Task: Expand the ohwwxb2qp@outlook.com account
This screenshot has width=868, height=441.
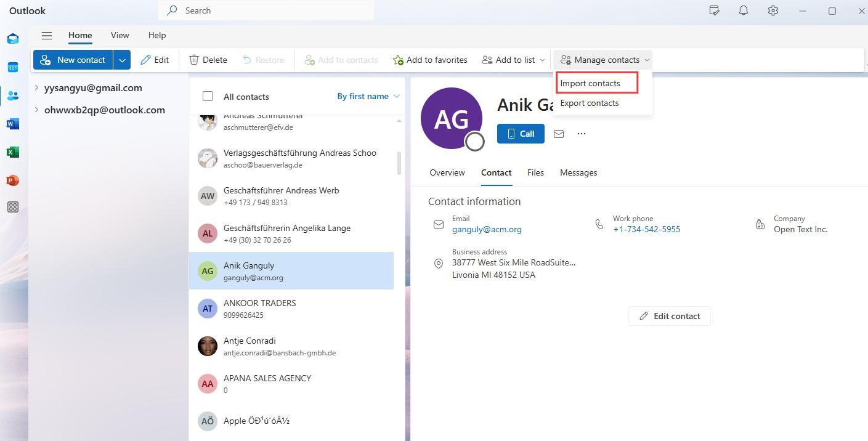Action: click(x=37, y=110)
